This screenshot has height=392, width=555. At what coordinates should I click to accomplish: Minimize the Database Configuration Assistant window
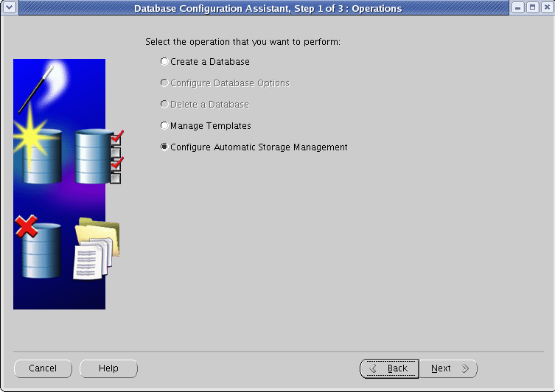(518, 8)
